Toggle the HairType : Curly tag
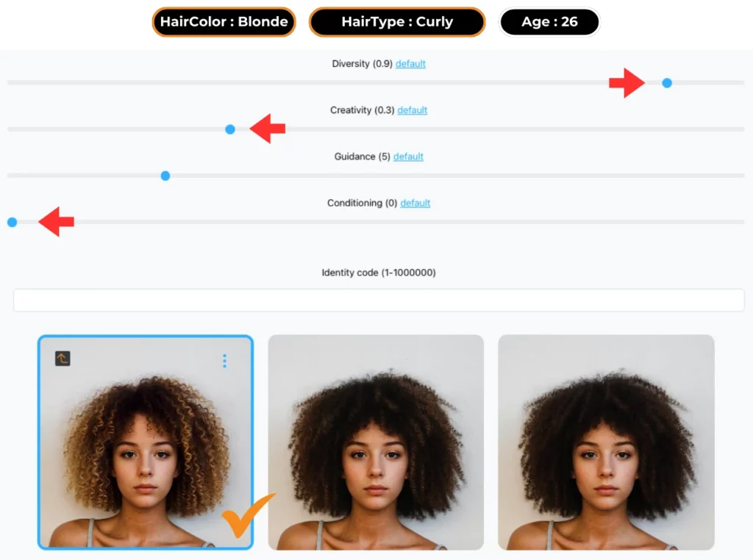Image resolution: width=753 pixels, height=560 pixels. pos(397,22)
